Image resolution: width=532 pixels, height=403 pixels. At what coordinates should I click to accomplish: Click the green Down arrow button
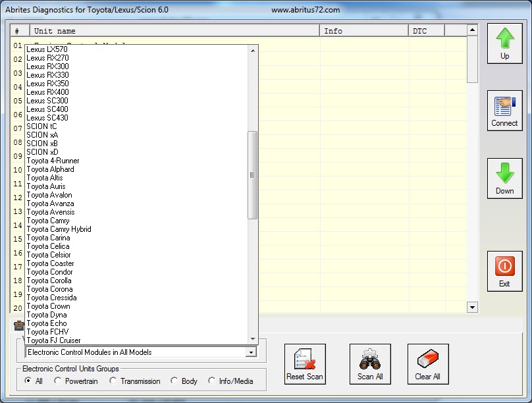(504, 178)
